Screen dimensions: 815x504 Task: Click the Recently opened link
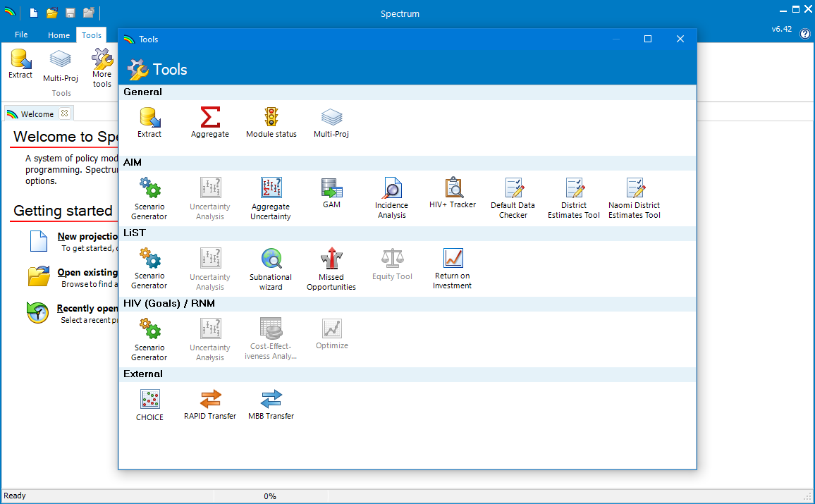point(87,308)
